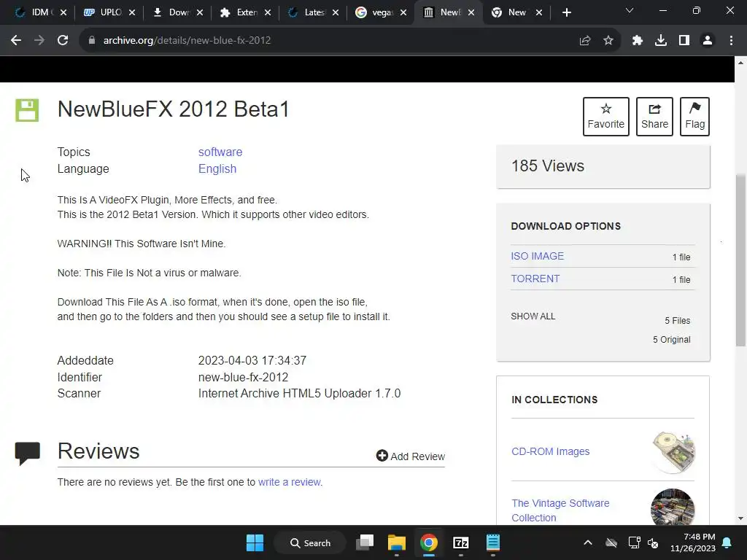Open the CD-ROM Images collection
747x560 pixels.
[x=550, y=451]
